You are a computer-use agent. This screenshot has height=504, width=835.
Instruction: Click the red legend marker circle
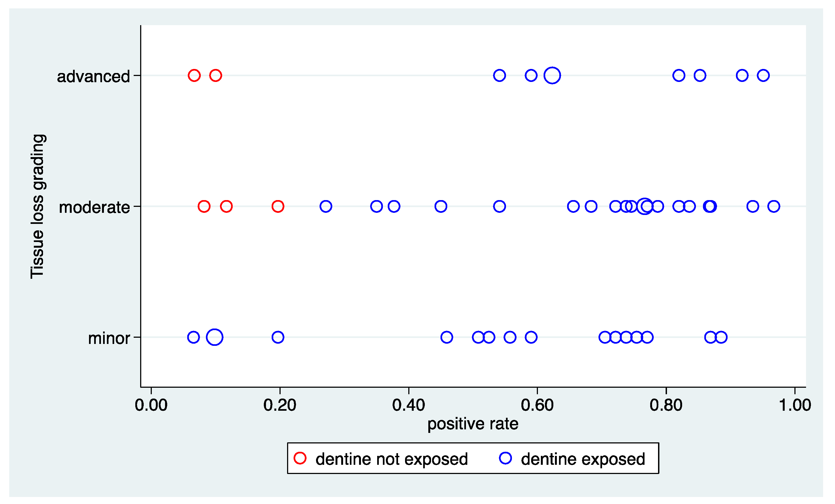pos(300,458)
